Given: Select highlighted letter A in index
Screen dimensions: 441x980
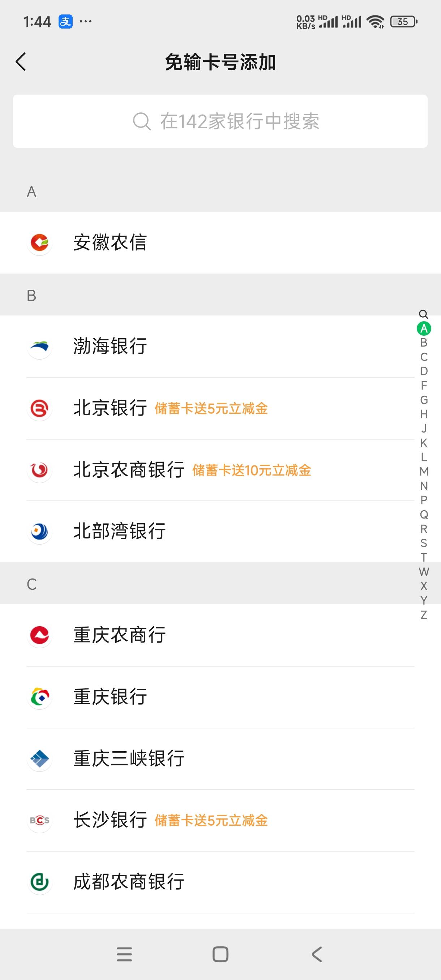Looking at the screenshot, I should [x=424, y=328].
